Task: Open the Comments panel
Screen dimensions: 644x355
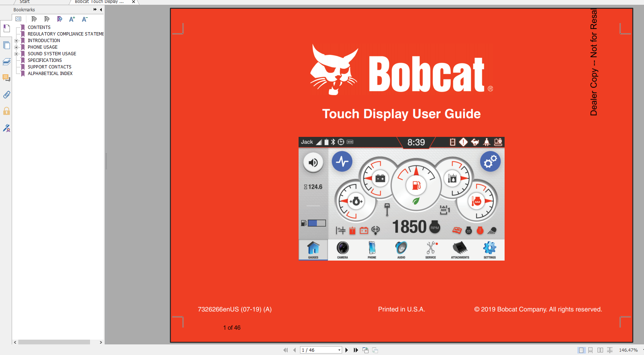Action: click(x=6, y=78)
